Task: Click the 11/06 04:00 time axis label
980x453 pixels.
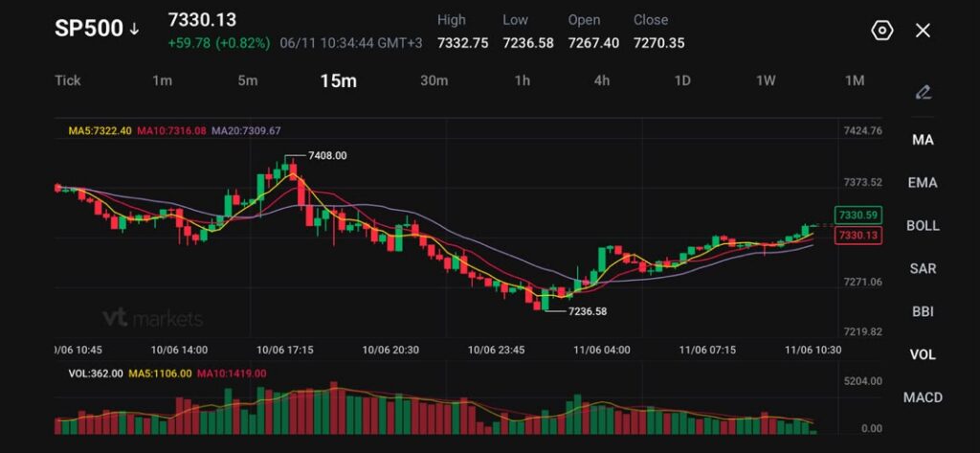Action: pos(602,350)
